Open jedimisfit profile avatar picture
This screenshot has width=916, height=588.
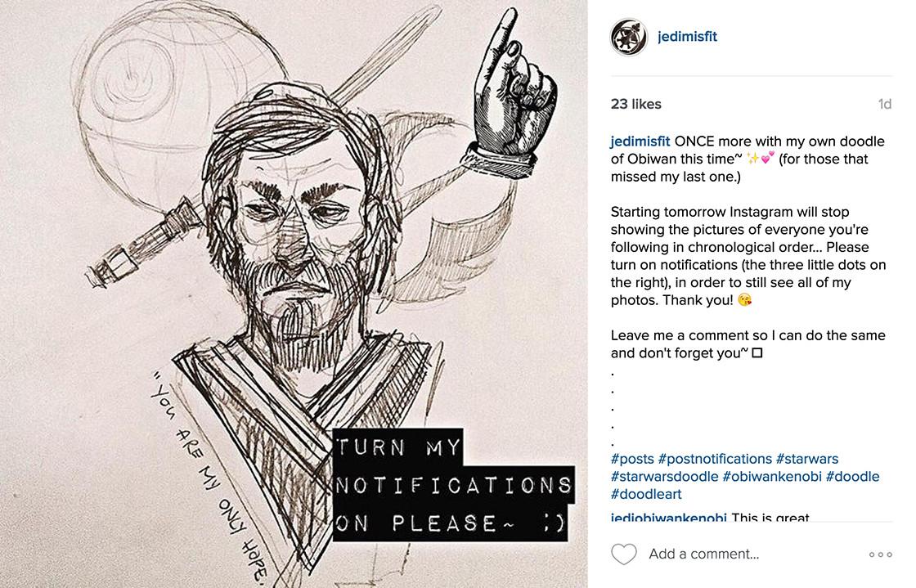pyautogui.click(x=629, y=37)
